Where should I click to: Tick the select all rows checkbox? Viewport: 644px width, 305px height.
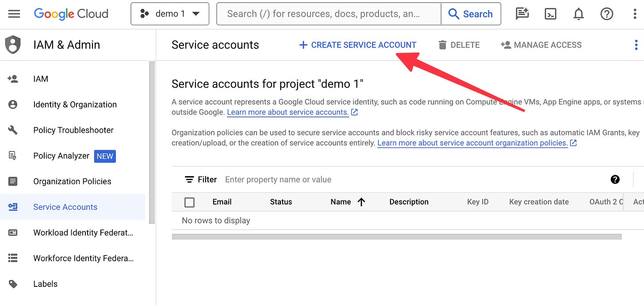(x=189, y=202)
